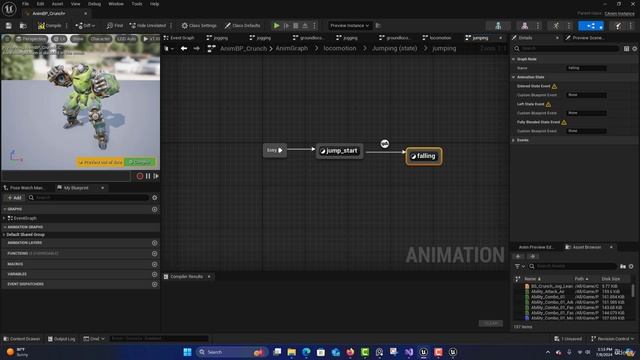Navigate forward in graph history

(196, 49)
